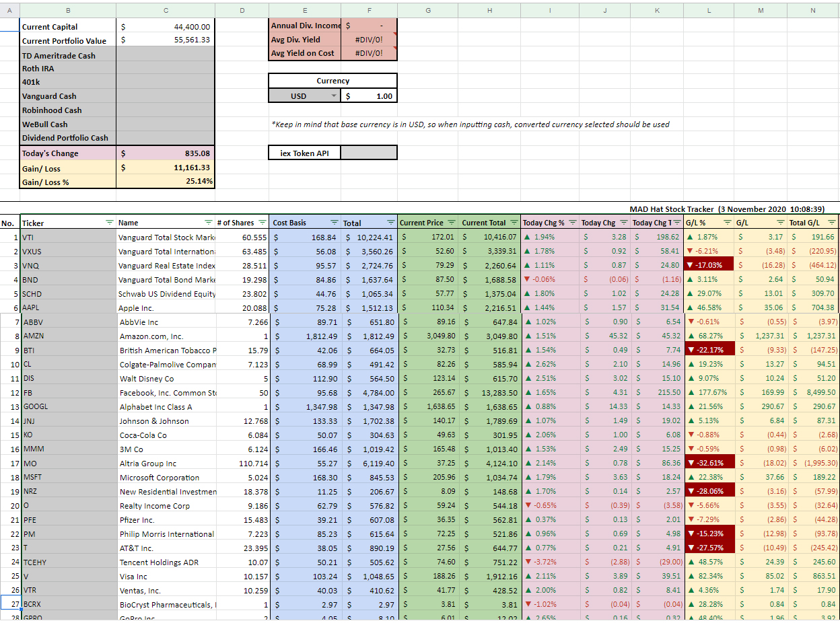Click the Walt Disney Co name cell
The image size is (840, 623).
point(166,378)
